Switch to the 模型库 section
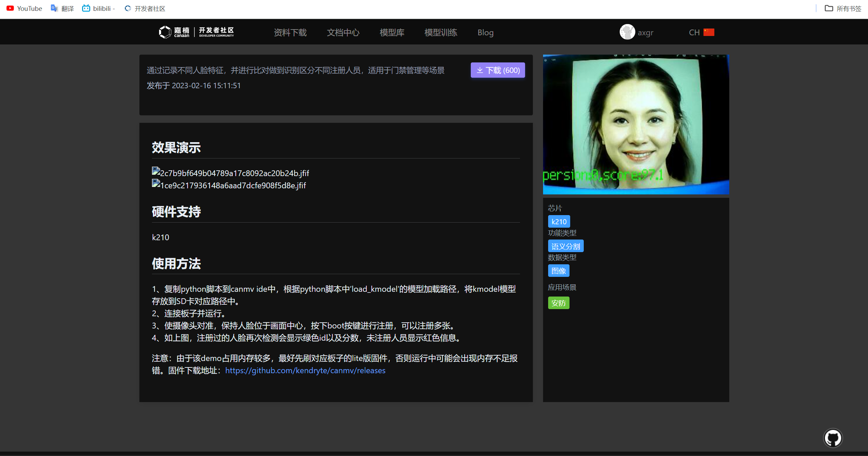This screenshot has width=868, height=456. point(392,32)
